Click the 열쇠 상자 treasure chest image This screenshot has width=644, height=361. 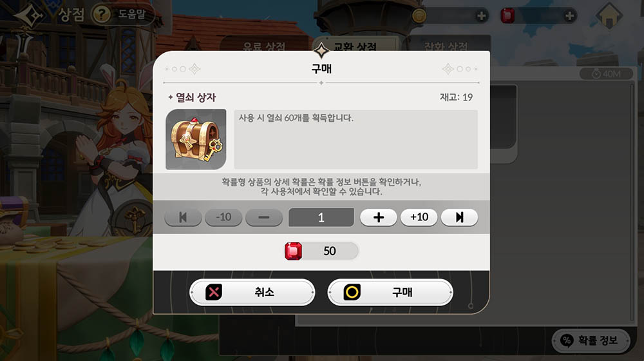196,139
